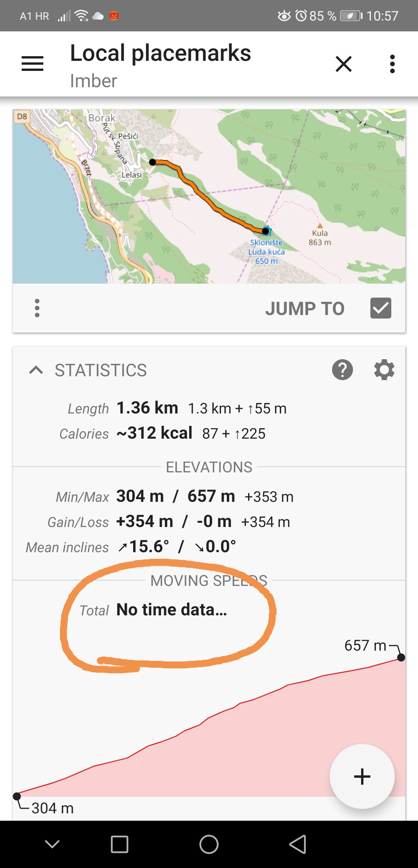The height and width of the screenshot is (868, 418).
Task: Tap the Local placemarks title
Action: click(161, 53)
